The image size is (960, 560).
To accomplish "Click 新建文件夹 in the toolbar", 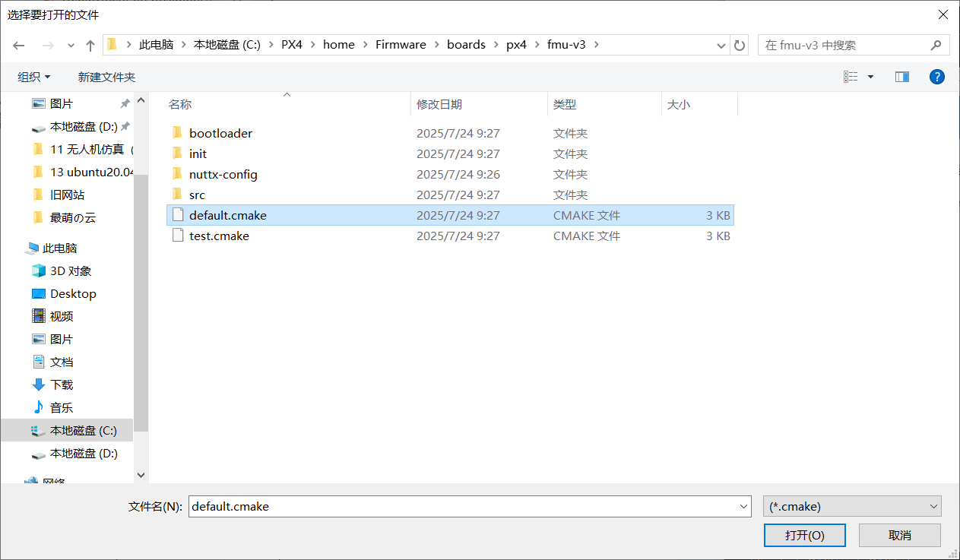I will tap(106, 77).
